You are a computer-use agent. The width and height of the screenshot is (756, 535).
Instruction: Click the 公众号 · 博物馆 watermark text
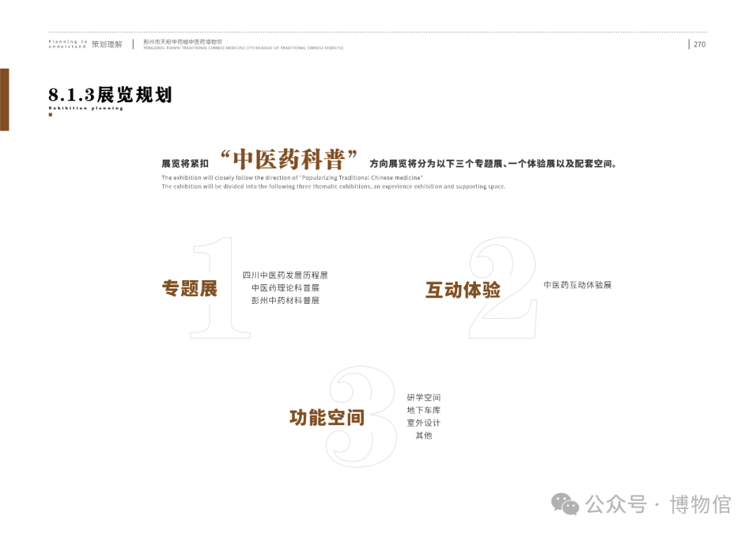click(658, 504)
